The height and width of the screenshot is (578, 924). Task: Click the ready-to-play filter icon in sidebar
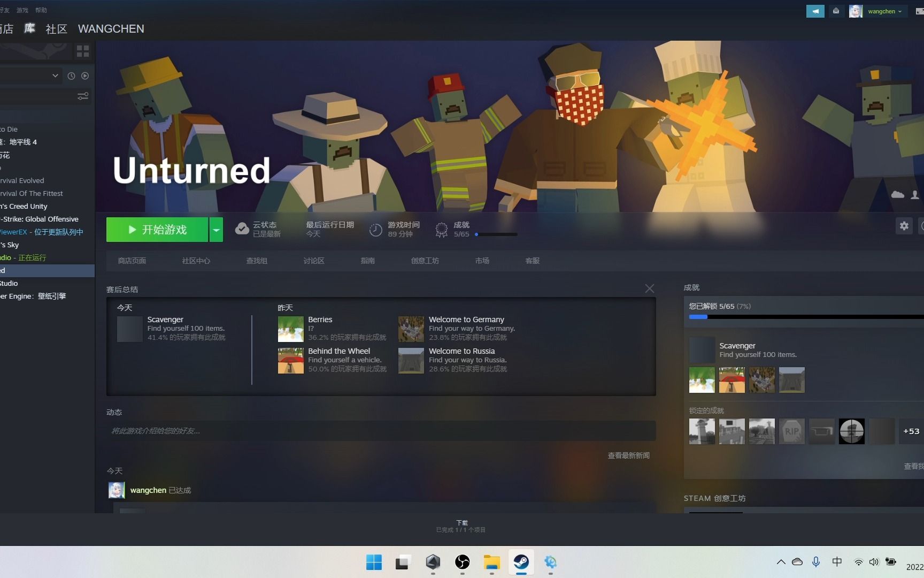(85, 76)
